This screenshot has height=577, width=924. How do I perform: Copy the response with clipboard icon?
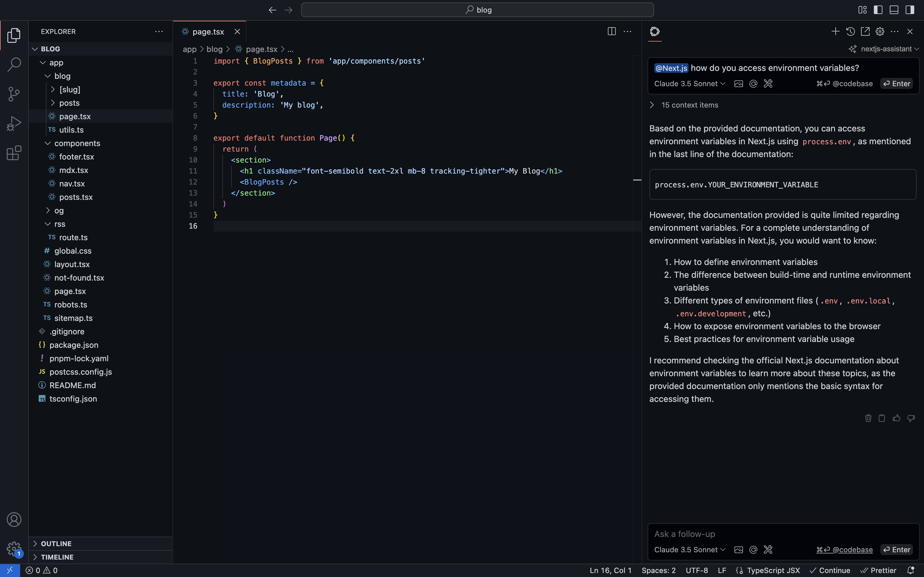tap(881, 418)
